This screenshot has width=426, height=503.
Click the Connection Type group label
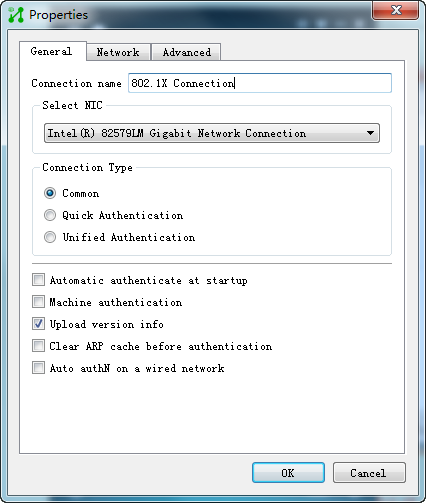[87, 167]
